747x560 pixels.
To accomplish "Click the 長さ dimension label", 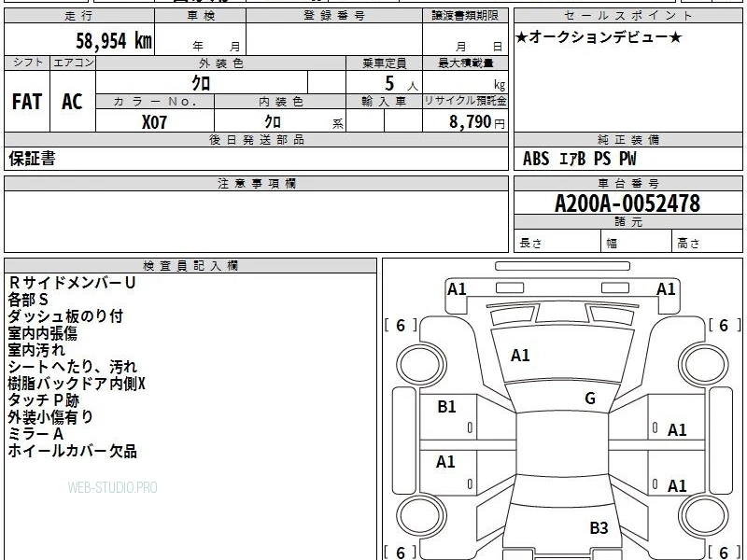I will point(530,243).
